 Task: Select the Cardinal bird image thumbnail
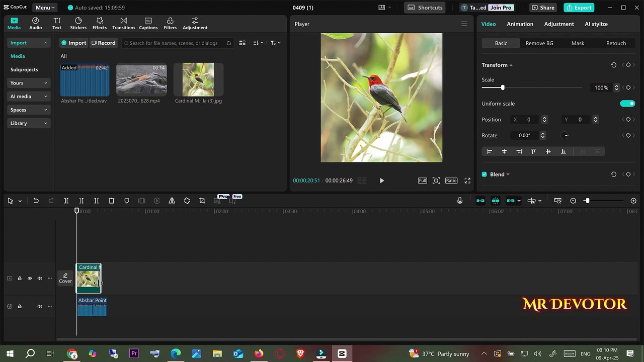point(198,79)
